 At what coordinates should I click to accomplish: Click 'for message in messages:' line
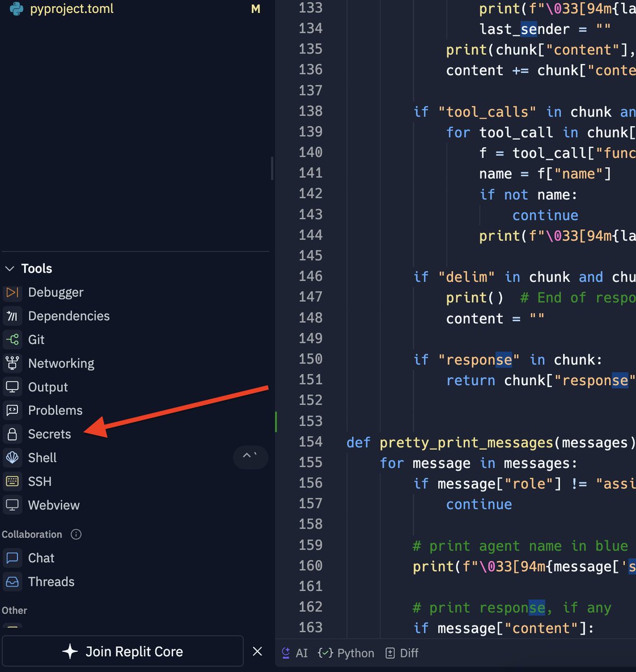coord(478,463)
